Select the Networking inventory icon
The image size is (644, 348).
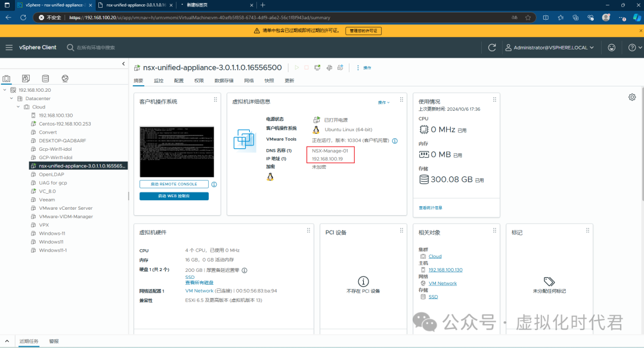pyautogui.click(x=65, y=79)
